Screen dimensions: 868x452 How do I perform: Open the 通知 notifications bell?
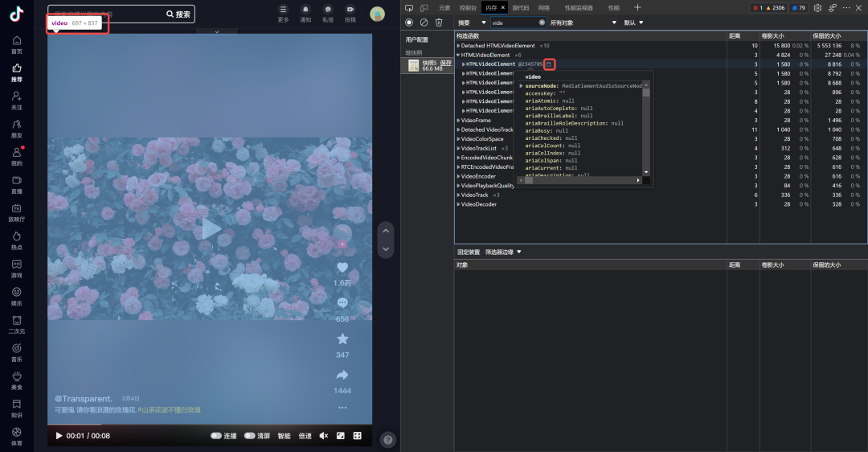(x=305, y=14)
